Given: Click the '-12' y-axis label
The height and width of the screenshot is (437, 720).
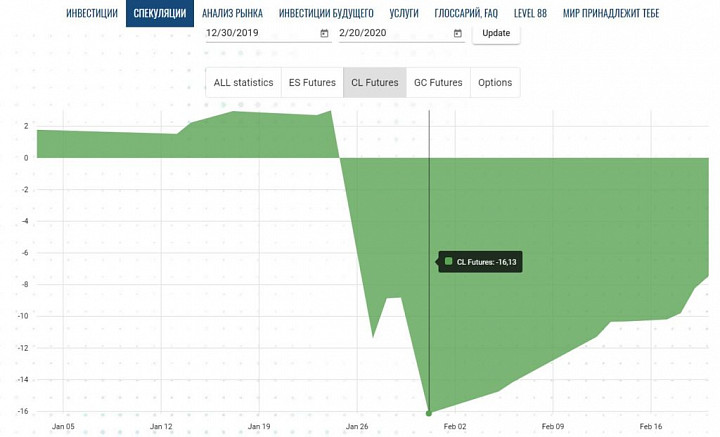Looking at the screenshot, I should coord(22,348).
